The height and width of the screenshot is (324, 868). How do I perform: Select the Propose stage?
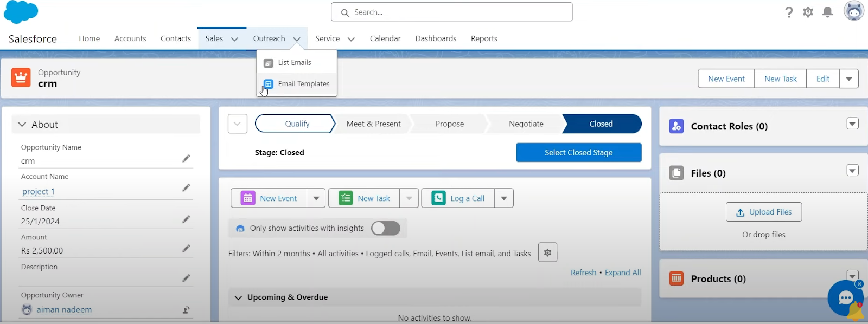click(x=450, y=124)
